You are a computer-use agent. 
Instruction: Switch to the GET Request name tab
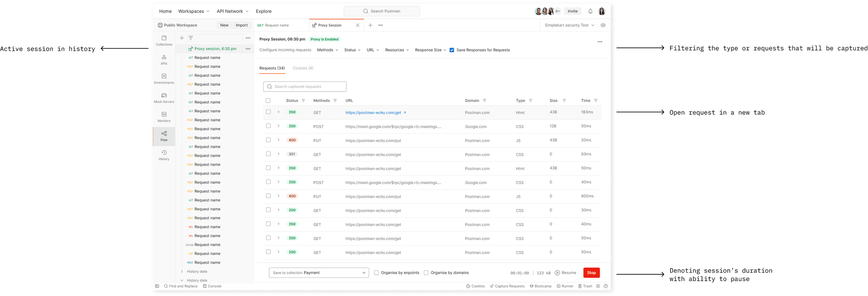click(273, 25)
